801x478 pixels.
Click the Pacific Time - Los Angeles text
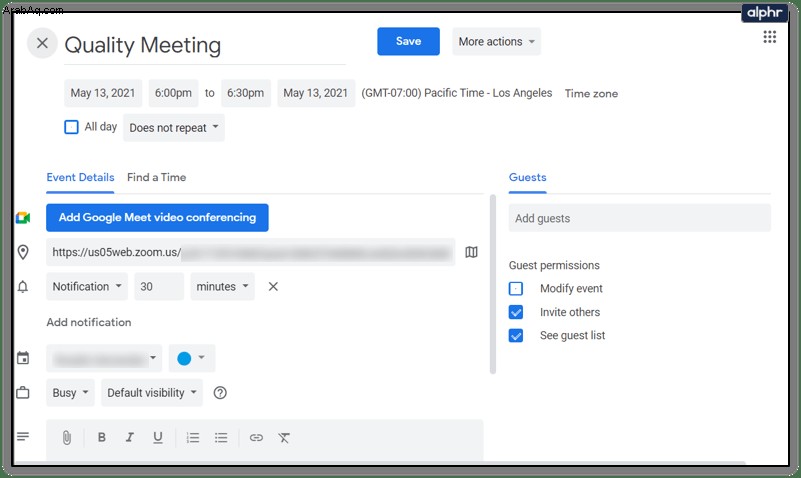click(x=488, y=93)
